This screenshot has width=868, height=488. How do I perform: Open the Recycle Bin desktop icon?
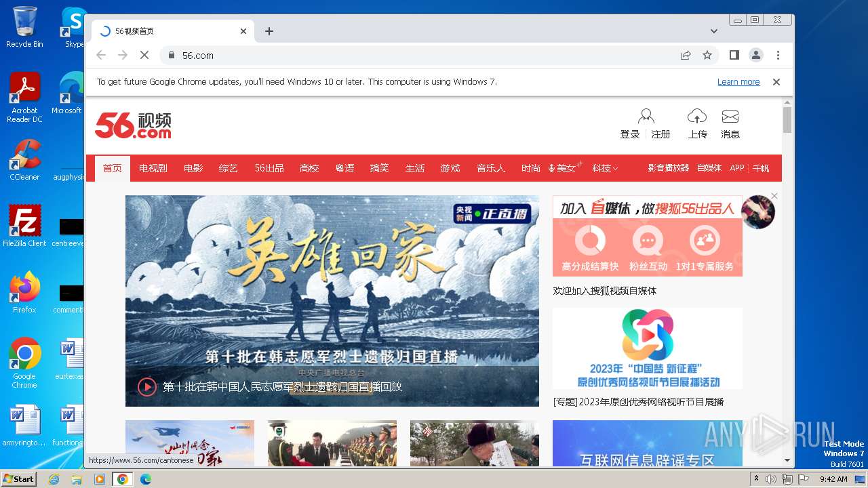pyautogui.click(x=24, y=27)
